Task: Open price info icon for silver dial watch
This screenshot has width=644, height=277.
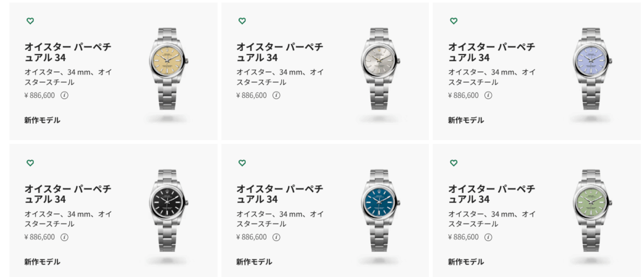Action: (x=277, y=95)
